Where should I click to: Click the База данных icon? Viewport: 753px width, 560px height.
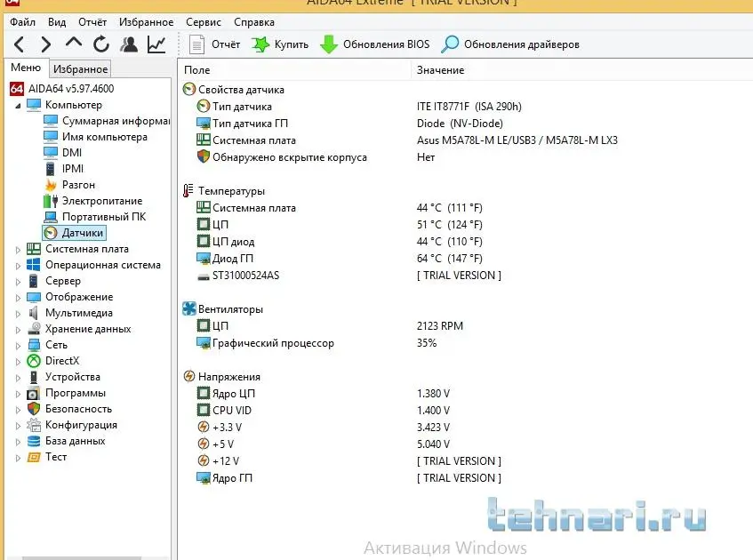[x=34, y=441]
